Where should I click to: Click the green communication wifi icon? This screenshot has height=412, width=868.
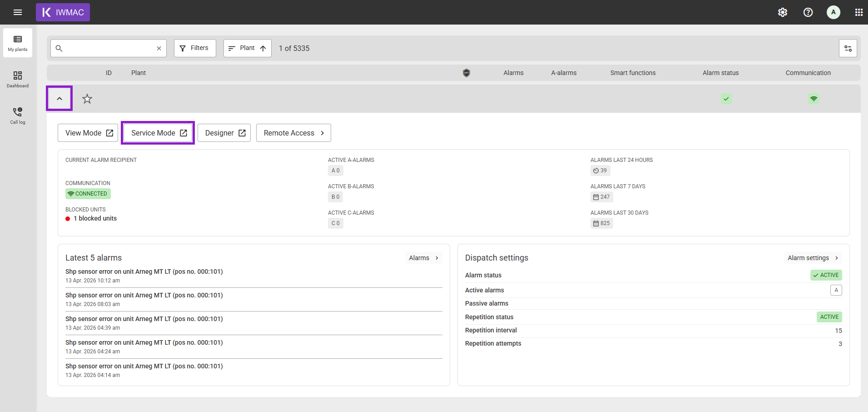point(814,99)
